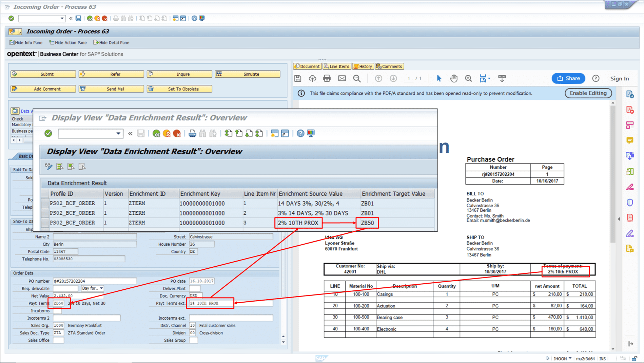Screen dimensions: 644x363
Task: Select the Hand tool in the PDF viewer
Action: [454, 78]
